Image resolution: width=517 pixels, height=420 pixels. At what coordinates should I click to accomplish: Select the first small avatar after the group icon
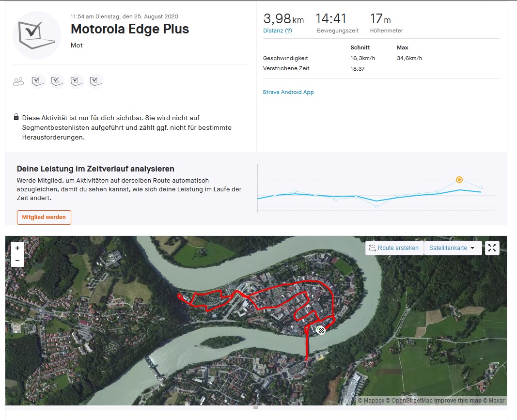click(38, 81)
